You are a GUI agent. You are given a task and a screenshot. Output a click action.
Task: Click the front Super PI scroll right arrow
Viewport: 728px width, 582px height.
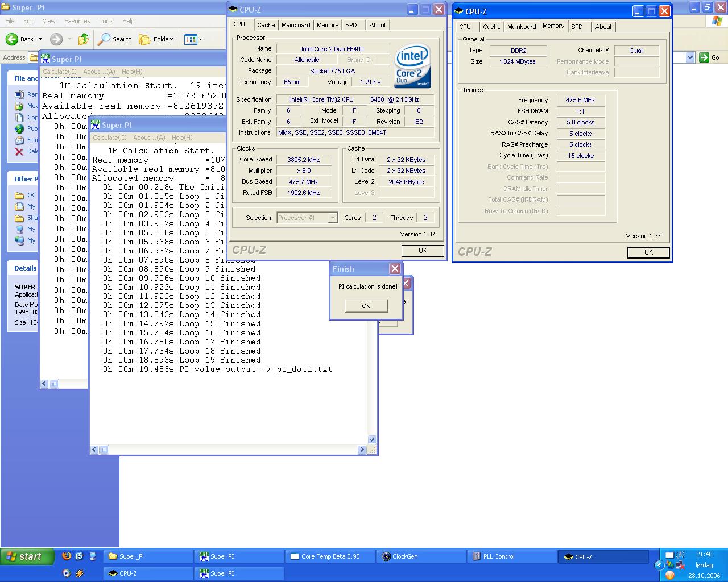coord(362,450)
